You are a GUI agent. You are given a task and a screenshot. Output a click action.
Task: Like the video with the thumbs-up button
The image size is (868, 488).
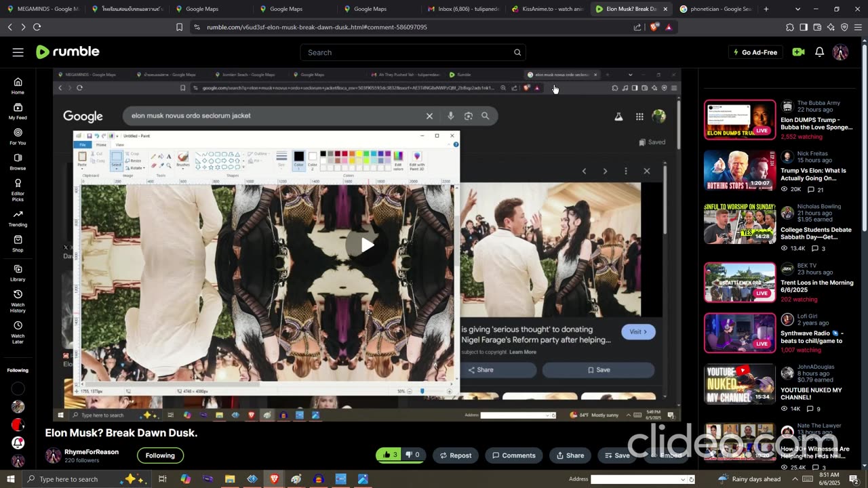391,455
